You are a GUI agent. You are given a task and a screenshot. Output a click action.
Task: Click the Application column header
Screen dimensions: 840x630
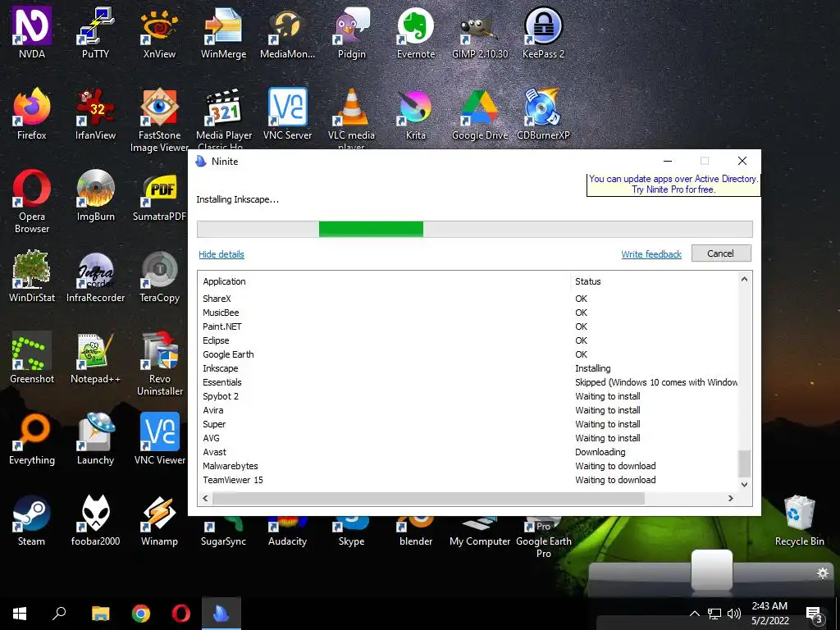click(x=384, y=281)
